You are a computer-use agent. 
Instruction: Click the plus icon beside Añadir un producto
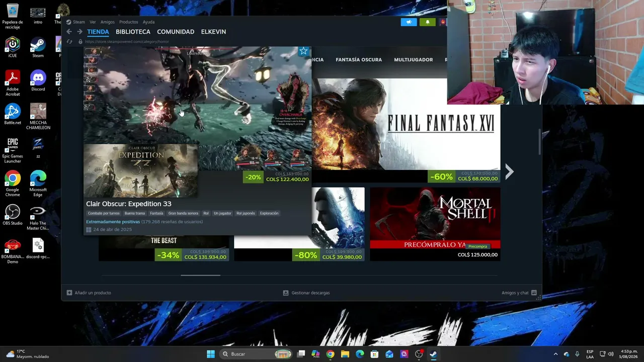point(69,293)
